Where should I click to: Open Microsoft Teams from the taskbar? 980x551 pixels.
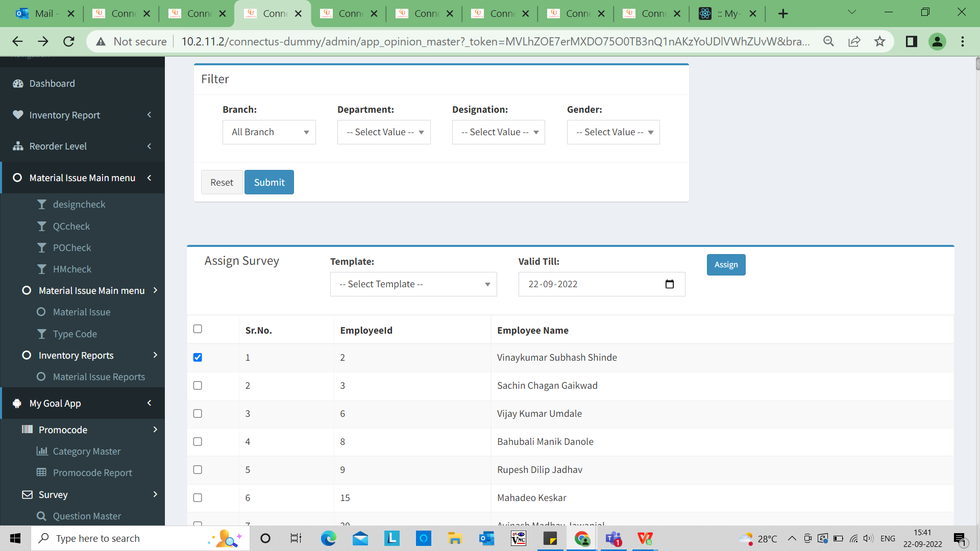614,538
